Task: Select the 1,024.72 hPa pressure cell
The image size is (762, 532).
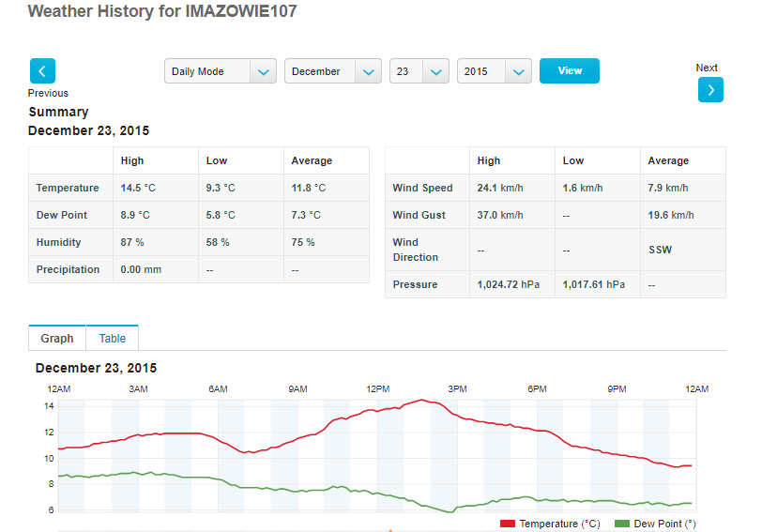Action: (x=510, y=284)
